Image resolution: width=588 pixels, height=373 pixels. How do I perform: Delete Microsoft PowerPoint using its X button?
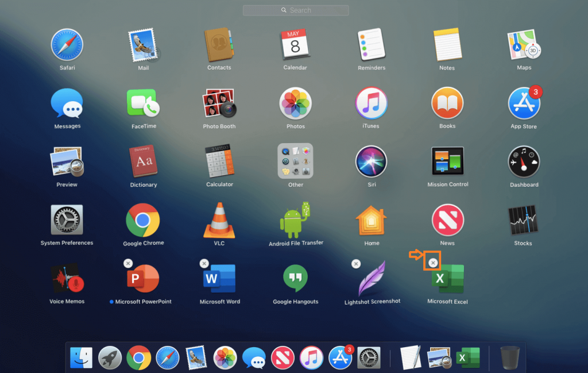click(x=128, y=263)
